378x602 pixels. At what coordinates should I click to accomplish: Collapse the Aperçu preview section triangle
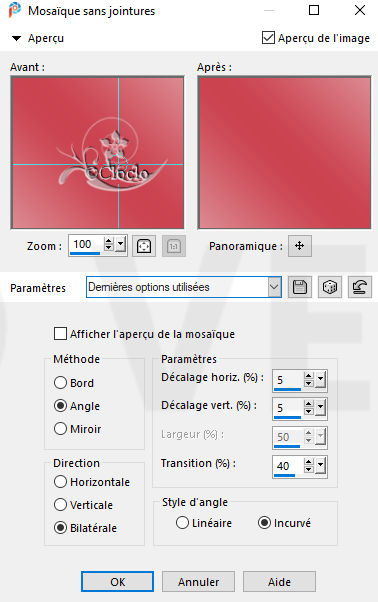(16, 38)
